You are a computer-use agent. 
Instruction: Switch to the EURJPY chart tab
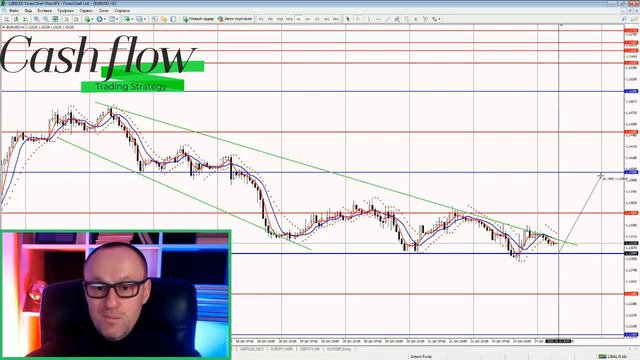282,349
